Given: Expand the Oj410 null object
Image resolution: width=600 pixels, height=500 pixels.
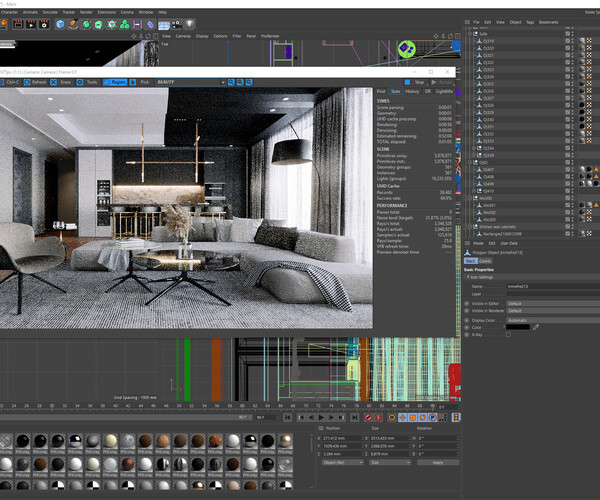Looking at the screenshot, I should click(x=474, y=191).
